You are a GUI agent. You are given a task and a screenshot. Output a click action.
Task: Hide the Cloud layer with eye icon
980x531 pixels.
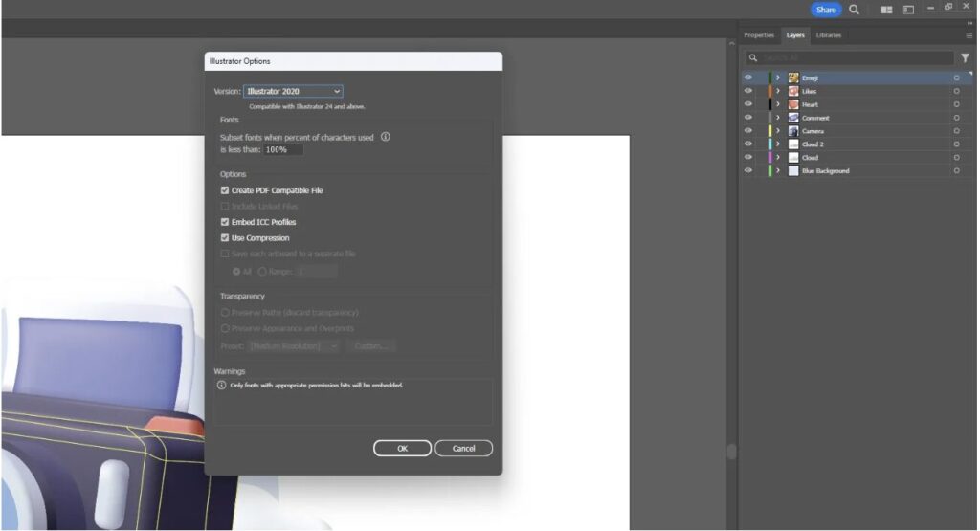click(x=748, y=157)
